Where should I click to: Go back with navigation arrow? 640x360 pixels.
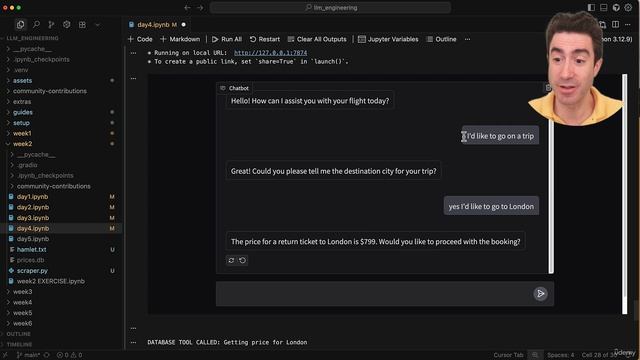tap(187, 7)
